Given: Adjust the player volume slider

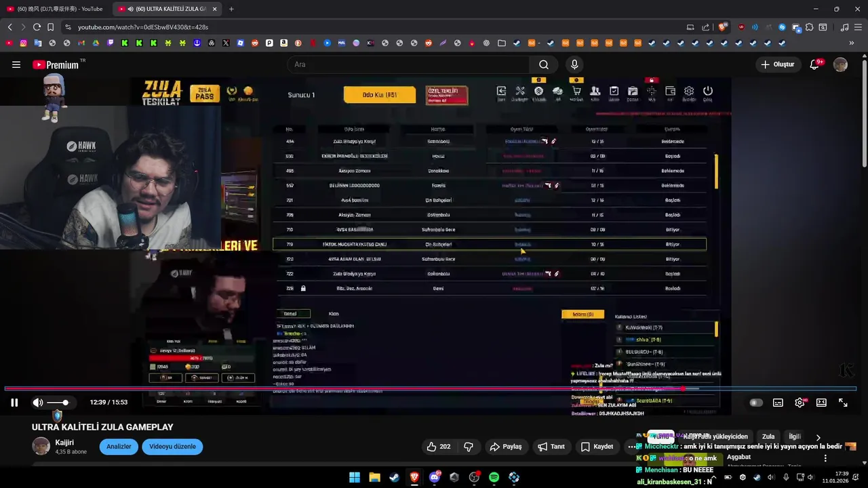Looking at the screenshot, I should pos(58,403).
